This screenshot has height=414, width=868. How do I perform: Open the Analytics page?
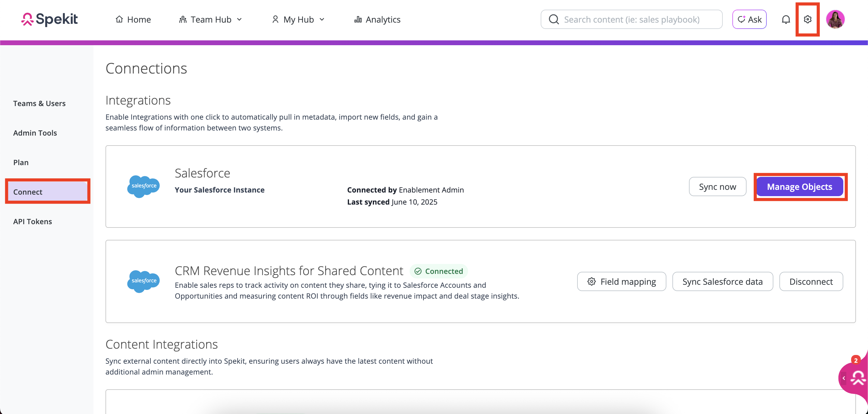[x=377, y=20]
